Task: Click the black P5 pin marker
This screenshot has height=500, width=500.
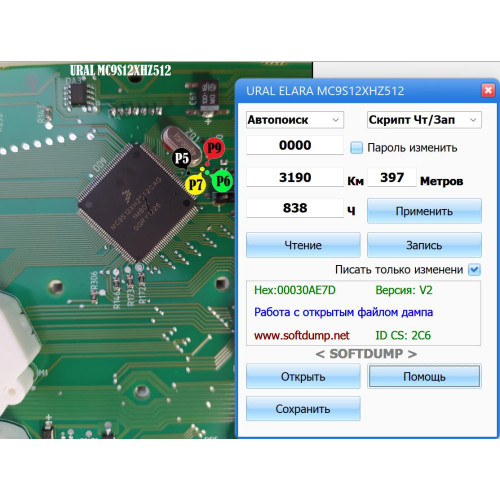Action: [182, 158]
